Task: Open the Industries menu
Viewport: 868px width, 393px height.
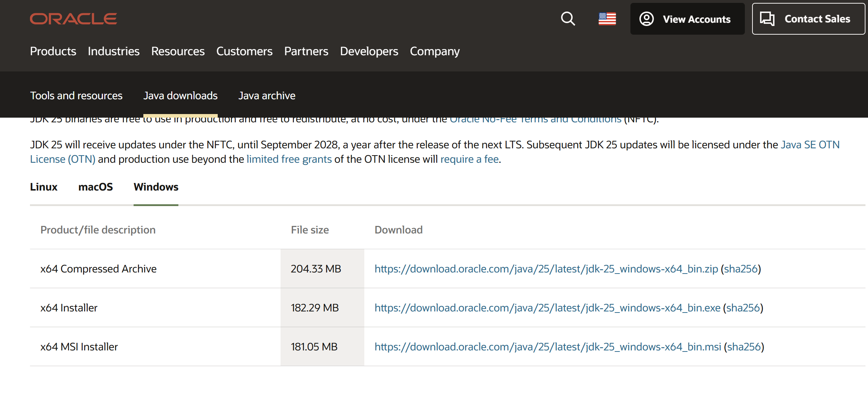Action: pos(113,51)
